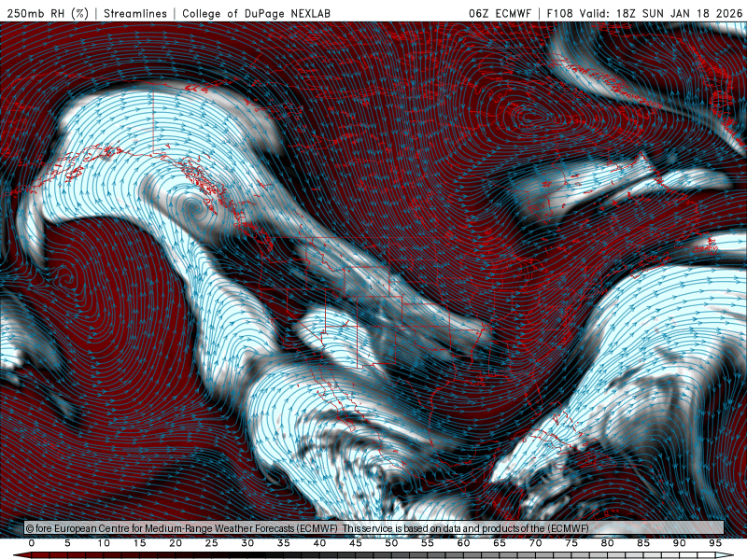Click the '40' tick label on the color scale
Viewport: 747px width, 560px height.
point(319,543)
